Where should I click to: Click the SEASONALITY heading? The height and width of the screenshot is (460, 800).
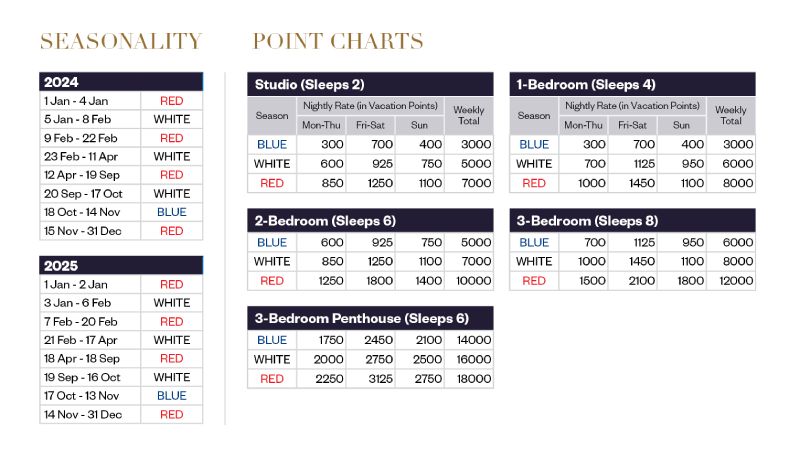(121, 41)
